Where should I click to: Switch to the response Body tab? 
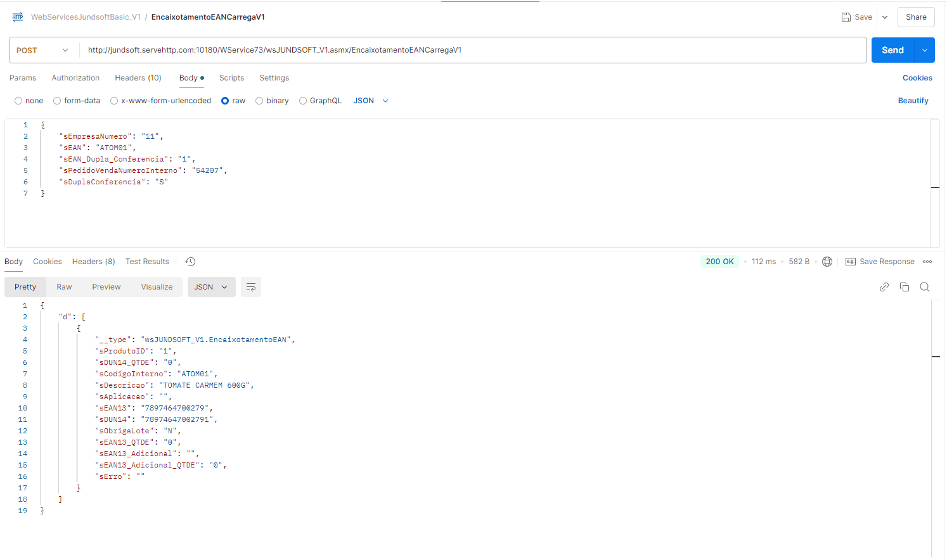[x=13, y=262]
